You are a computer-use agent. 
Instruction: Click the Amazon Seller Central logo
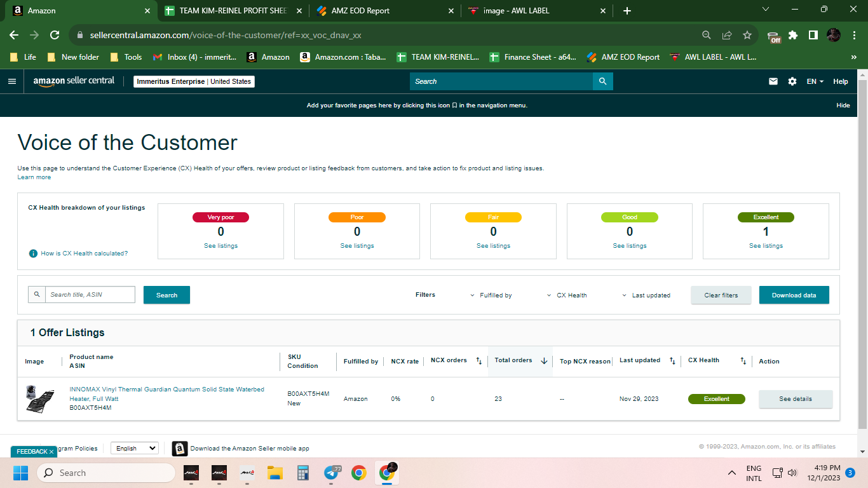coord(74,81)
